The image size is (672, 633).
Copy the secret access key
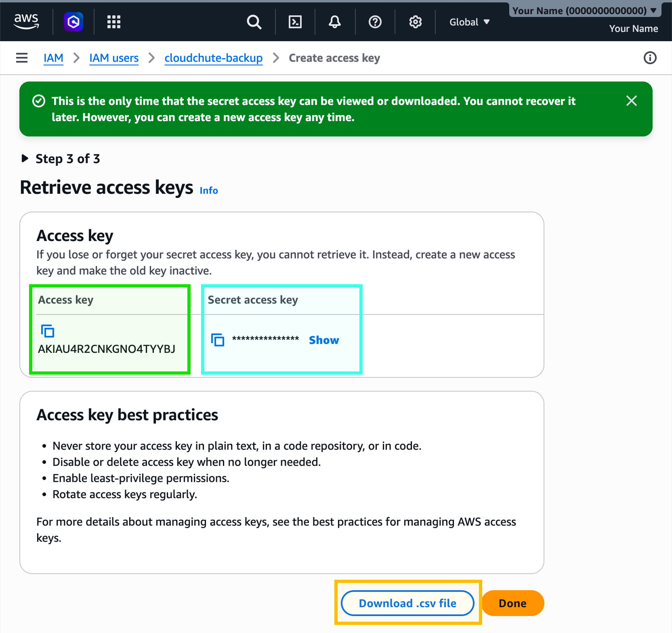point(218,340)
